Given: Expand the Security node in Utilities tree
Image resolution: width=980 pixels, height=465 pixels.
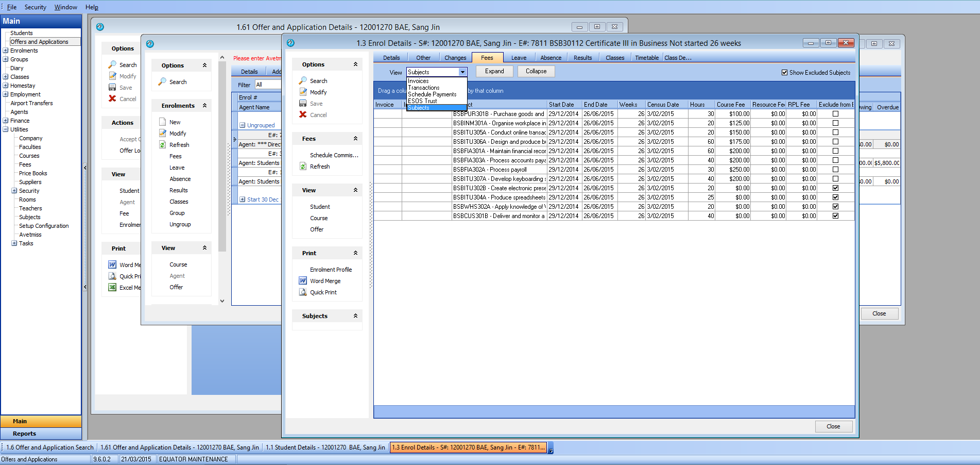Looking at the screenshot, I should coord(14,191).
